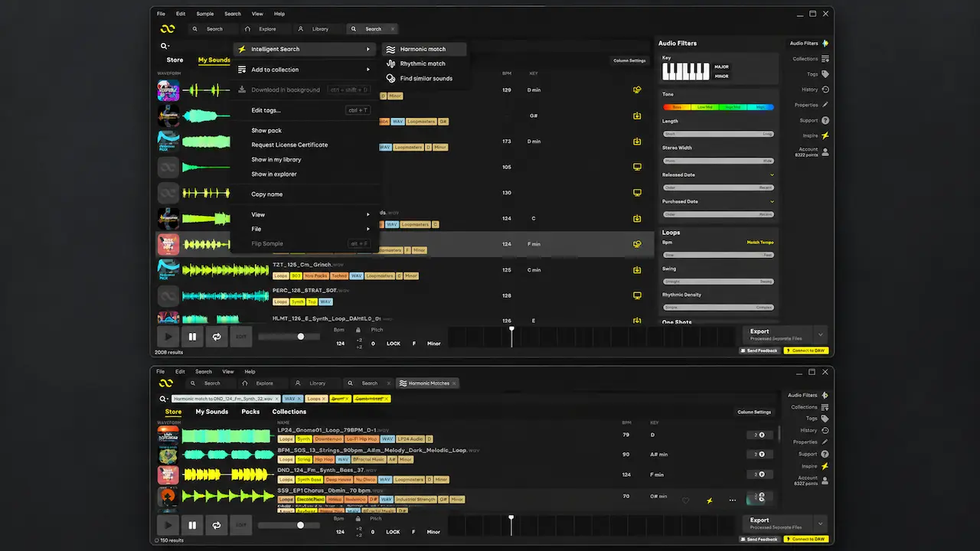The height and width of the screenshot is (551, 980).
Task: Open the Export dropdown arrow in lower window
Action: tap(821, 523)
